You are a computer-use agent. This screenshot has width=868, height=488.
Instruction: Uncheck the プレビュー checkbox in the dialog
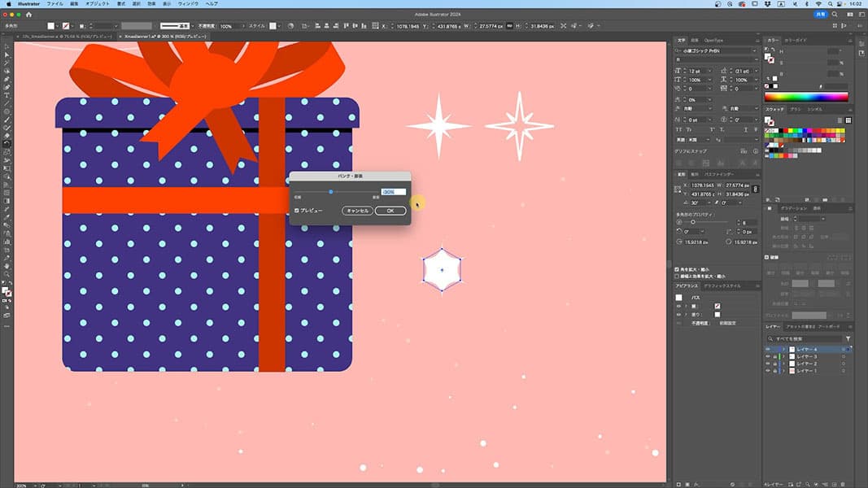coord(297,211)
